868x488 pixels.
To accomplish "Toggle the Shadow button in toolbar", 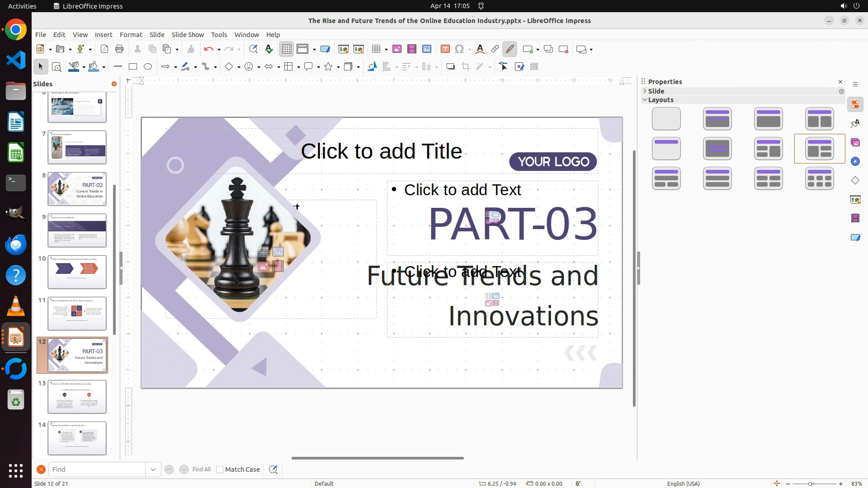I will (x=450, y=67).
